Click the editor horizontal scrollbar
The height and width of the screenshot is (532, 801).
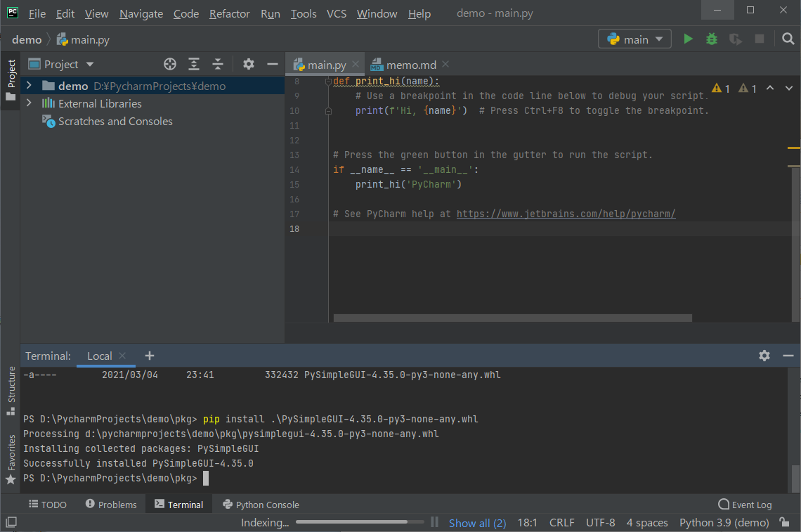512,318
